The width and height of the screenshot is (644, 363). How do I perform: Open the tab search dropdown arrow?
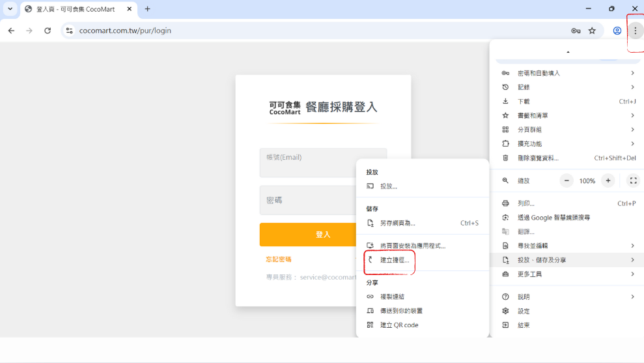(x=10, y=8)
